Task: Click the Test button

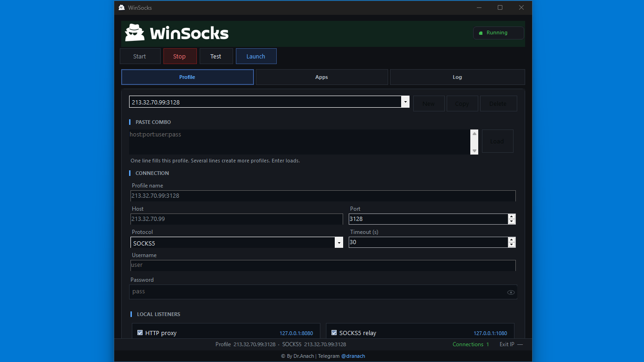Action: pyautogui.click(x=216, y=56)
